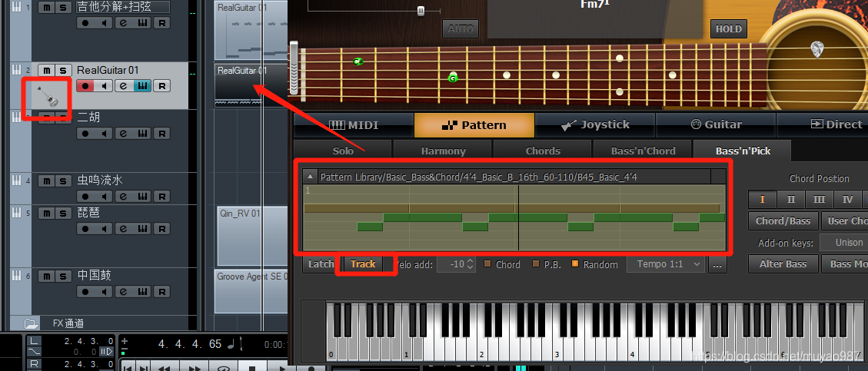Image resolution: width=868 pixels, height=371 pixels.
Task: Switch to the Guitar tab
Action: click(x=716, y=125)
